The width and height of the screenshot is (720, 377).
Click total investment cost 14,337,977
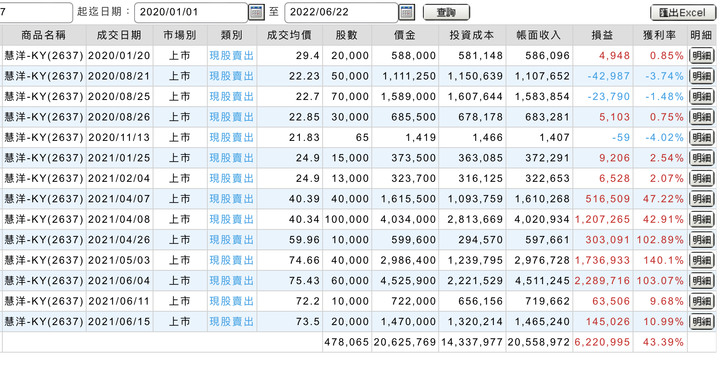pos(472,342)
